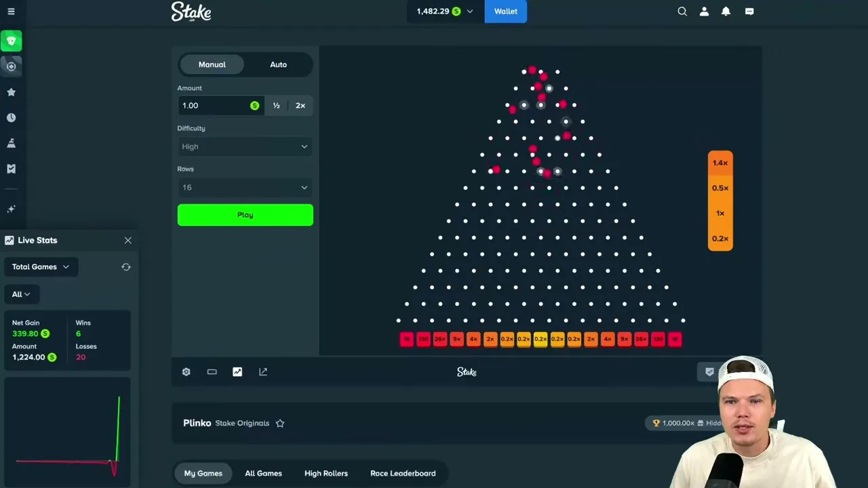Switch to the All Games tab
Screen dimensions: 868x488
pyautogui.click(x=263, y=473)
